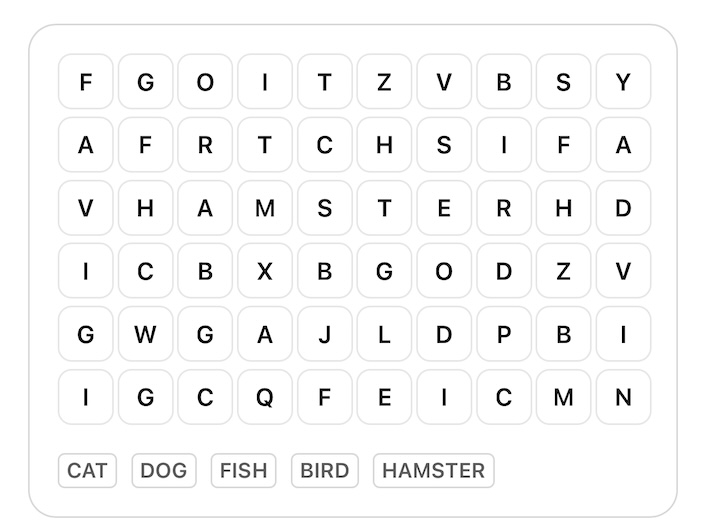Select the letter Y tile in top-right corner

pos(623,82)
